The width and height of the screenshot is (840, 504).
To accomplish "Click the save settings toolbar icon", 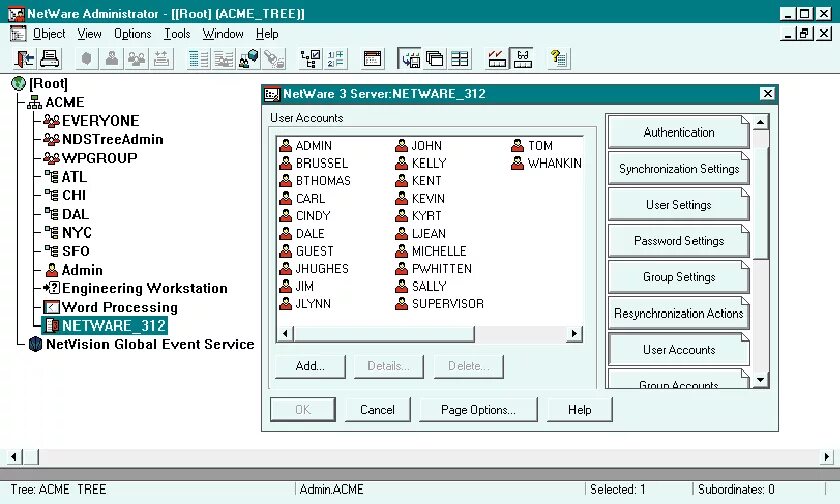I will coord(410,58).
